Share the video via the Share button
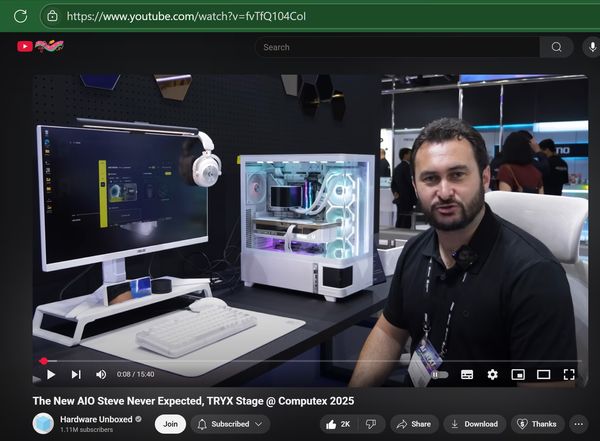600x441 pixels. tap(414, 424)
